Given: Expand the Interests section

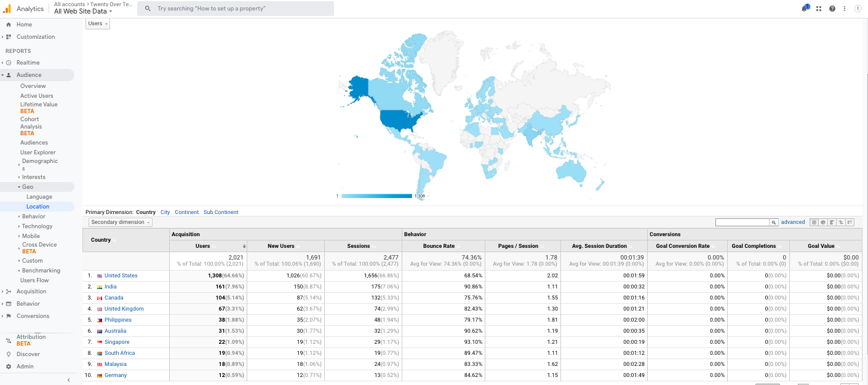Looking at the screenshot, I should click(33, 177).
